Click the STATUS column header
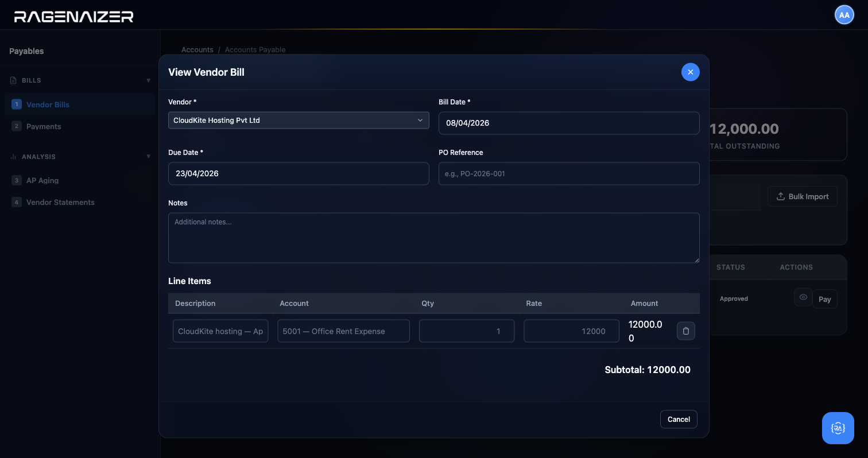This screenshot has height=458, width=868. pos(731,267)
